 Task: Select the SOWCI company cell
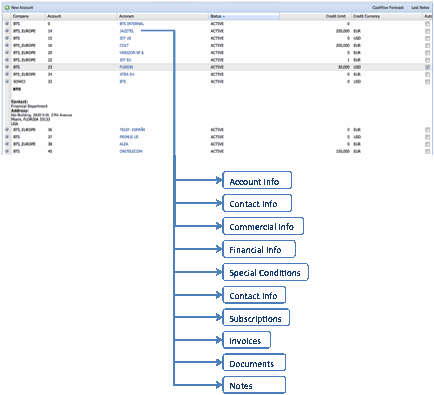point(19,82)
